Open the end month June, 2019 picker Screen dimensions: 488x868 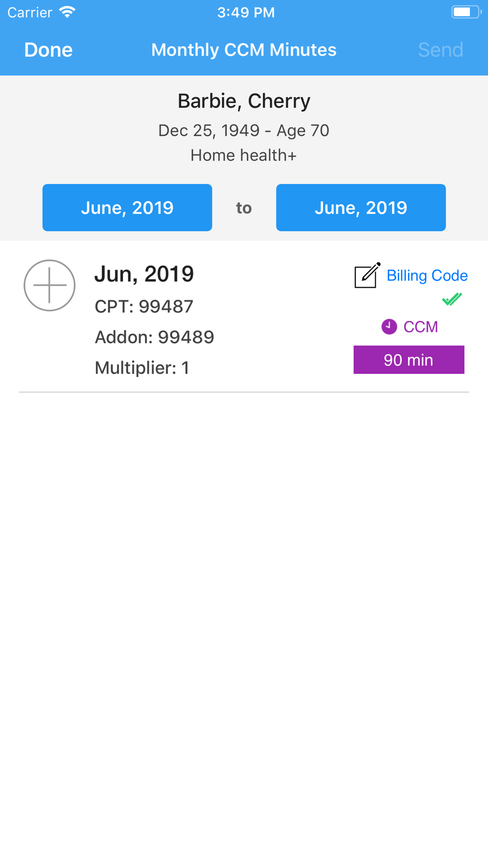click(361, 207)
